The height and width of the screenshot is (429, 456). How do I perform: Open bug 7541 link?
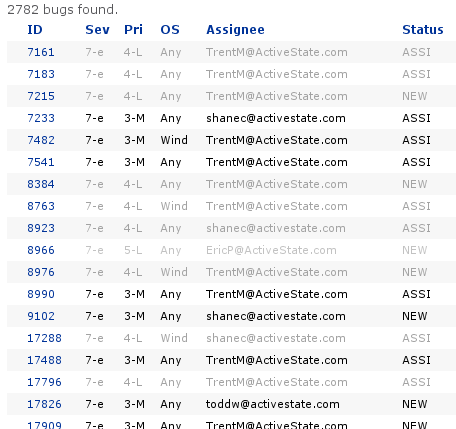pyautogui.click(x=41, y=162)
